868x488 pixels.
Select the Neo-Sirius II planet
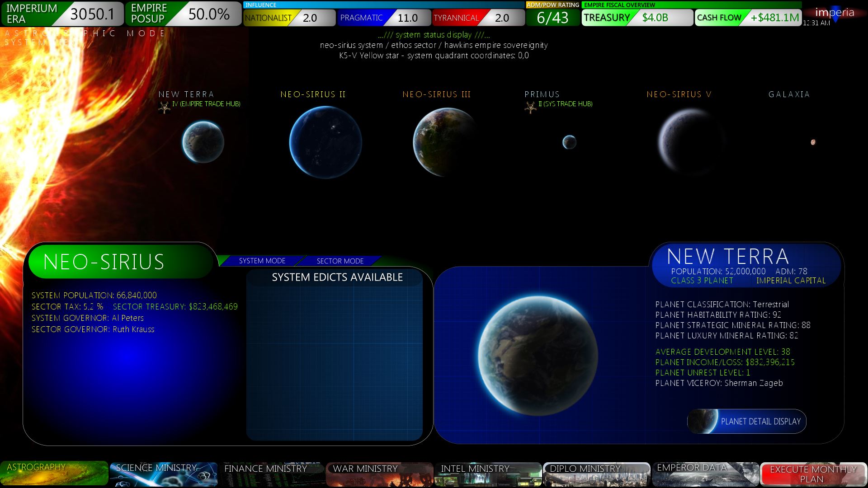coord(325,142)
